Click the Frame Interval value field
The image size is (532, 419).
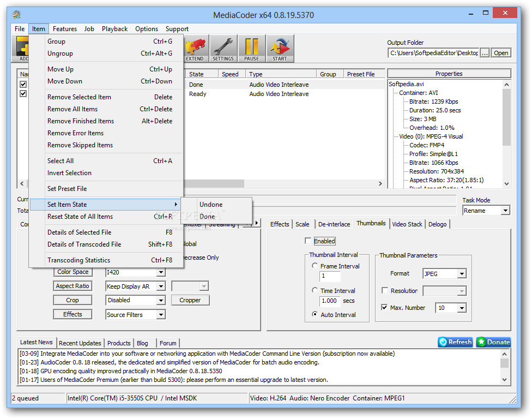pos(330,276)
